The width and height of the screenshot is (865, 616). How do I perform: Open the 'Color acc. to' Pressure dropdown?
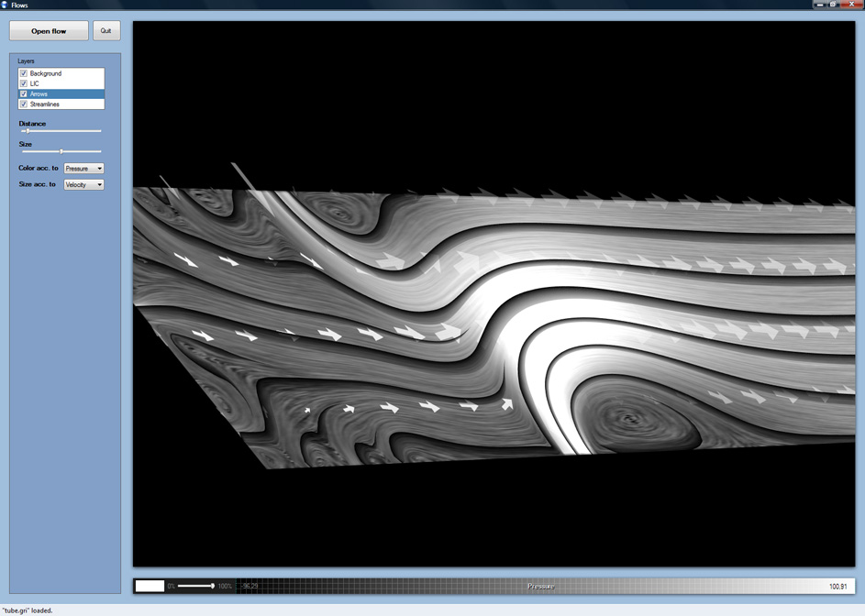coord(83,169)
